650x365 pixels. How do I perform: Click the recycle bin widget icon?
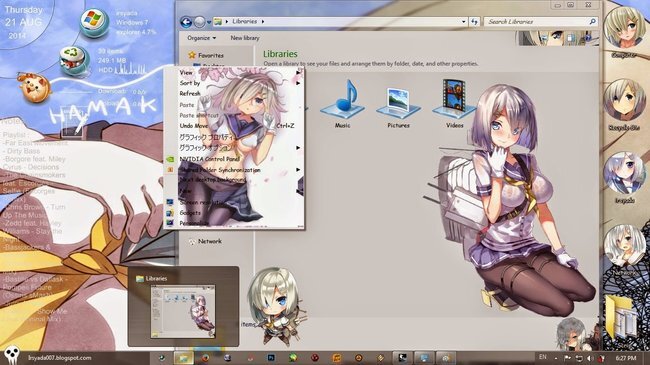74,61
